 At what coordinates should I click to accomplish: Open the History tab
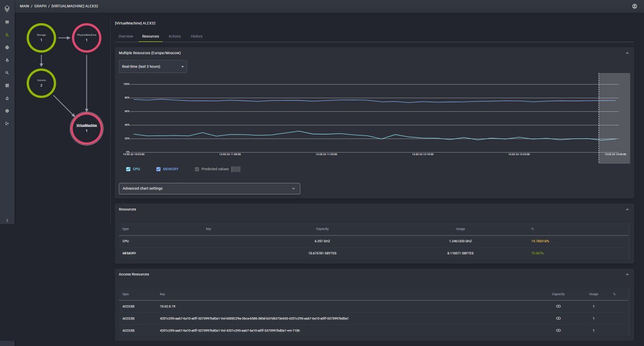pos(197,36)
